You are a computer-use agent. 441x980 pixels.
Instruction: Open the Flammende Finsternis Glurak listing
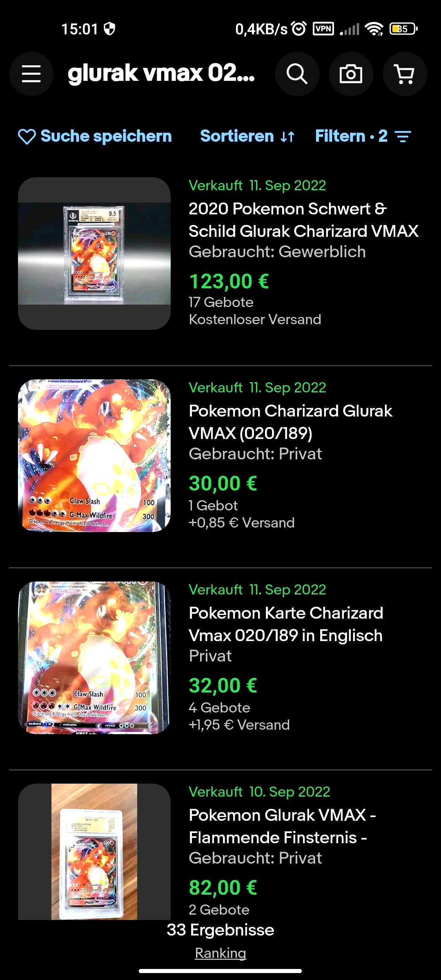pyautogui.click(x=282, y=826)
